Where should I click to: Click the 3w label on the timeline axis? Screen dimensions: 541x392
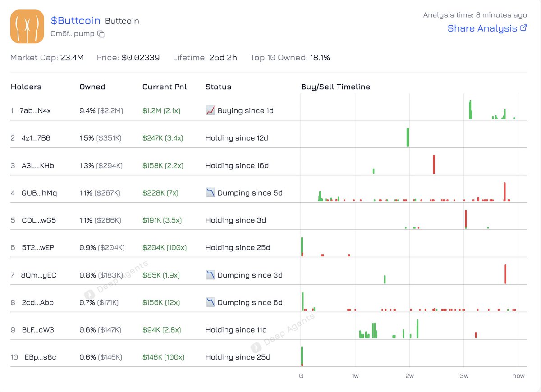tap(464, 376)
